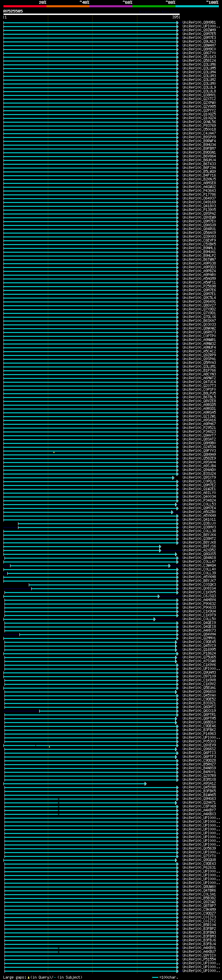
Task: Select hit label UniRef100_Q40034
Action: (199, 496)
